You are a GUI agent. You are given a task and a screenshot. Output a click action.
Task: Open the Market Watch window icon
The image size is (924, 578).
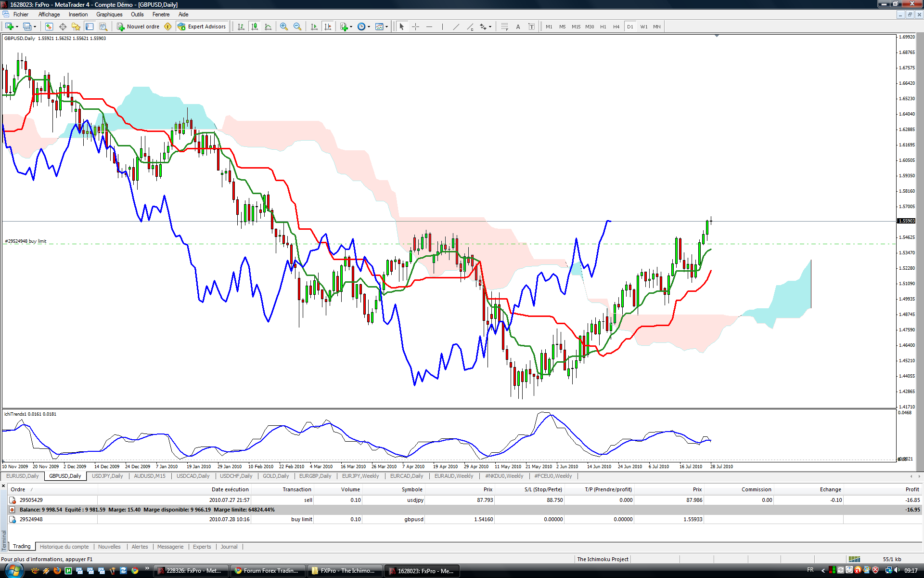point(49,26)
